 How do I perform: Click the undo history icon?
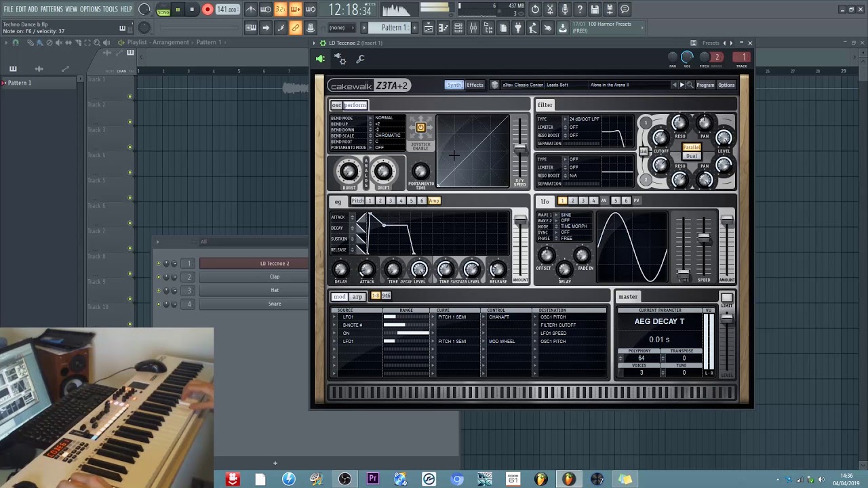(x=535, y=9)
